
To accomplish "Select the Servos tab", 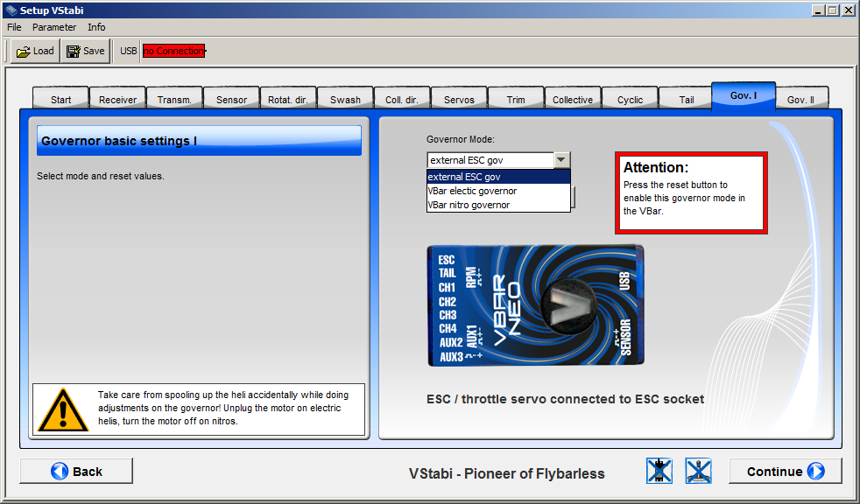I will 459,99.
